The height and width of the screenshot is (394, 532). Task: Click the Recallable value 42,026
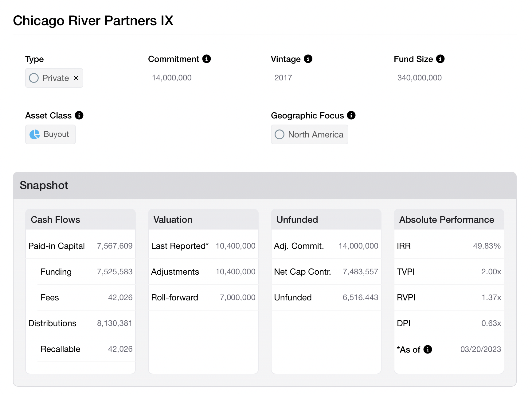pyautogui.click(x=120, y=349)
